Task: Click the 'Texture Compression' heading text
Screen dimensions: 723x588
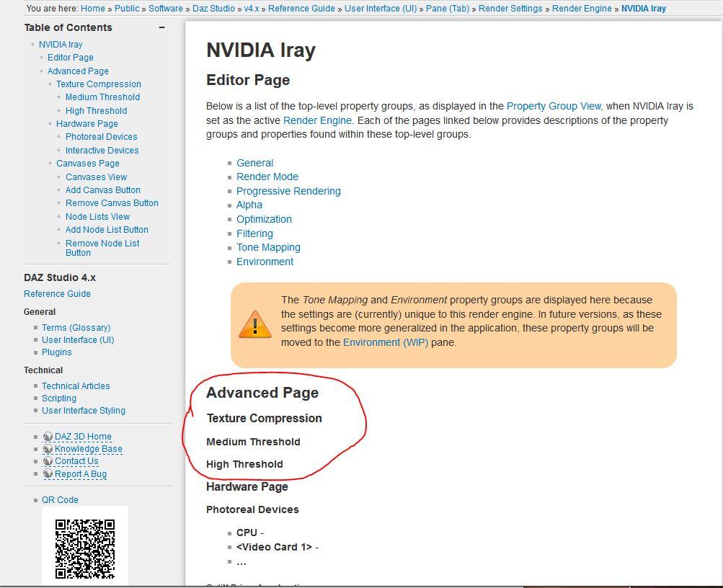Action: click(265, 419)
